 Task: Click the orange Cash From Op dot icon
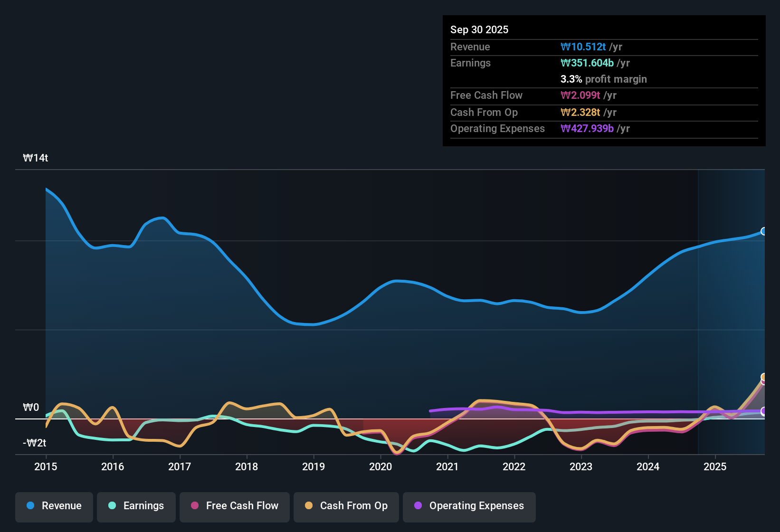pos(309,506)
